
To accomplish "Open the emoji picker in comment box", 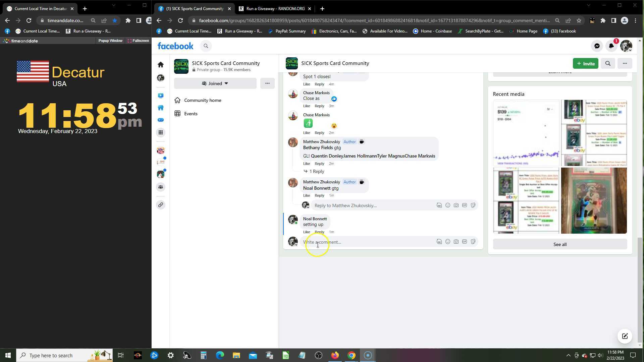I will pos(447,242).
